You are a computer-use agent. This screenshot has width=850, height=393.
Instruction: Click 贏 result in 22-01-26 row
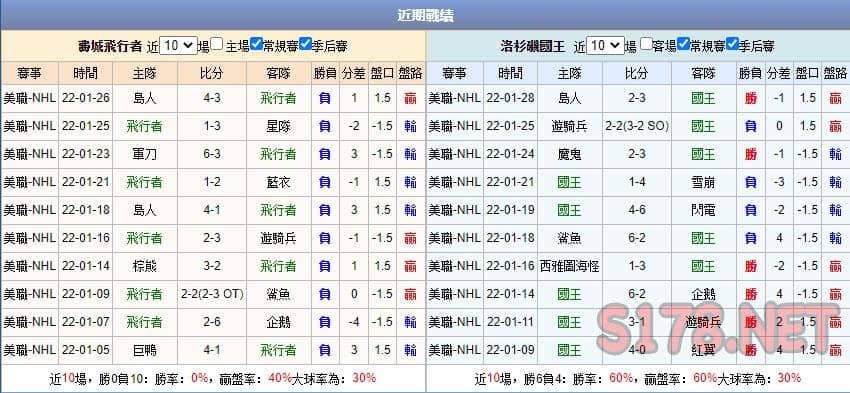point(410,98)
